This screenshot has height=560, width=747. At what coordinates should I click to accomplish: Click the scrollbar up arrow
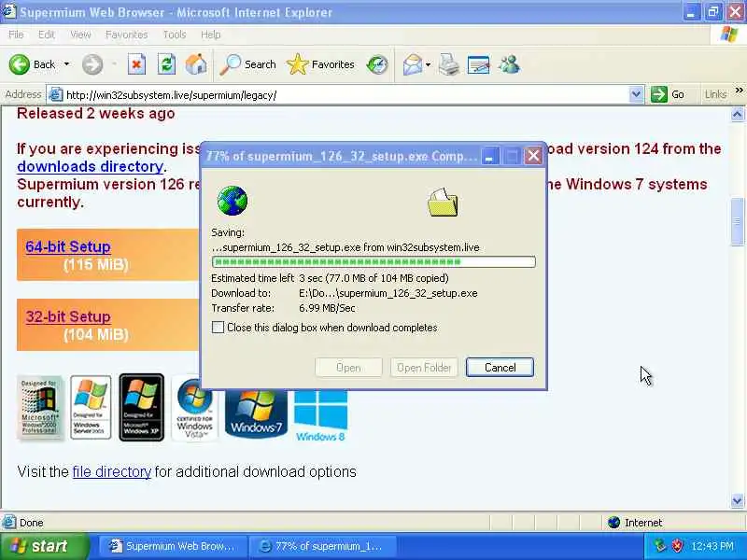737,114
